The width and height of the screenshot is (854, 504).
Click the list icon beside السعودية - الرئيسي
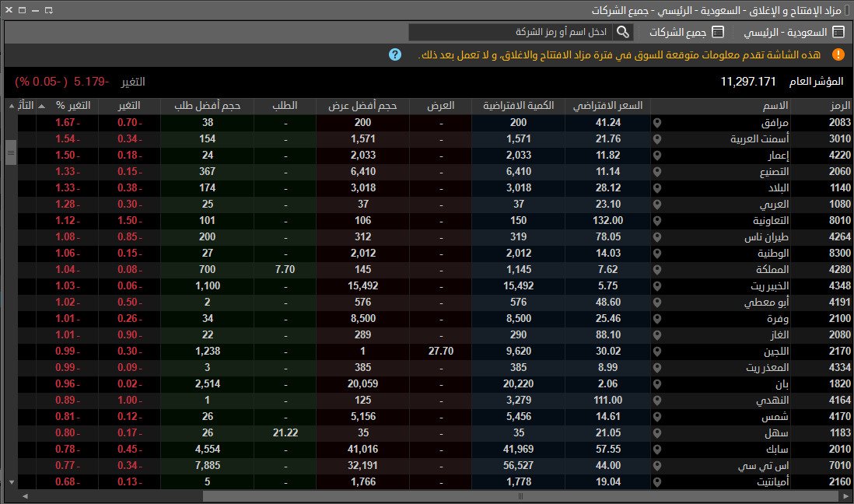[838, 32]
